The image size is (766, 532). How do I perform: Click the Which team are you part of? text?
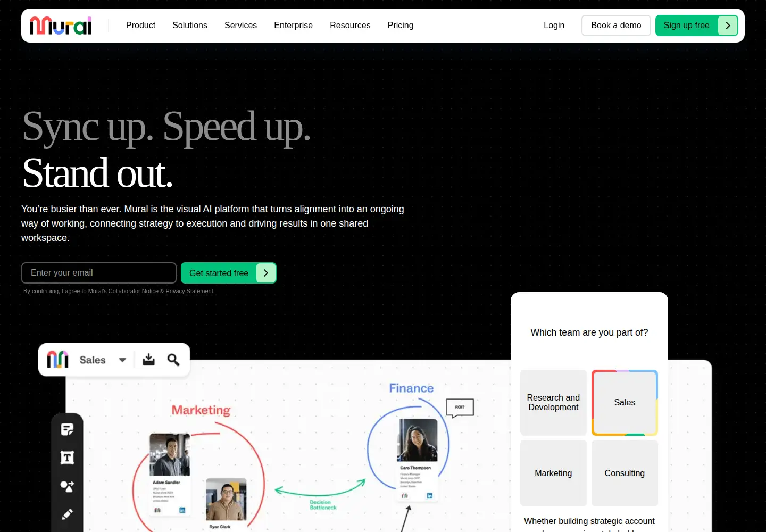pos(589,332)
